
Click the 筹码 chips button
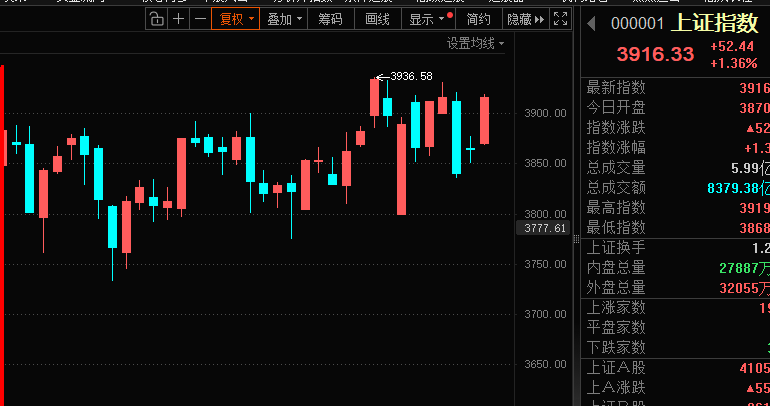[330, 18]
